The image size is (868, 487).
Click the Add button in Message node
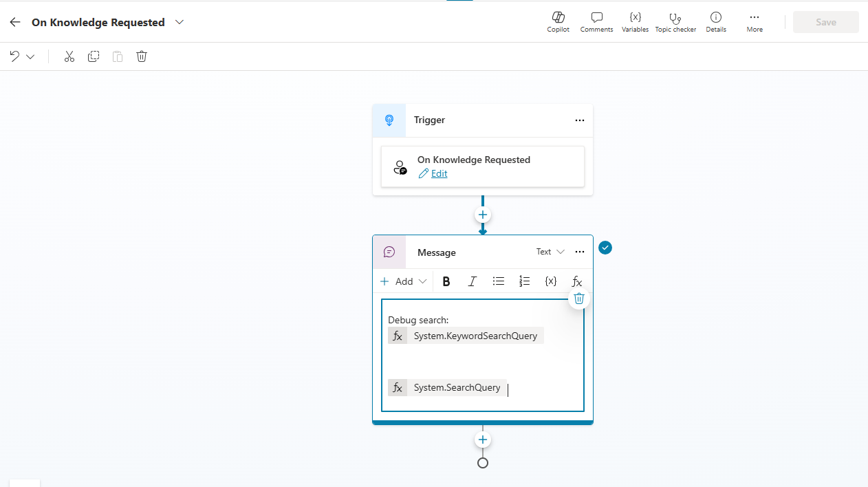coord(403,281)
